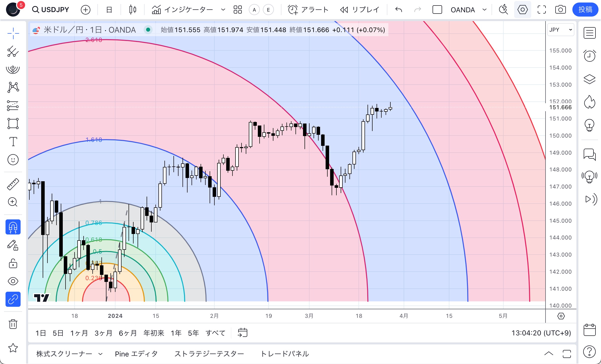Undo the last chart action
The width and height of the screenshot is (601, 364).
(399, 10)
